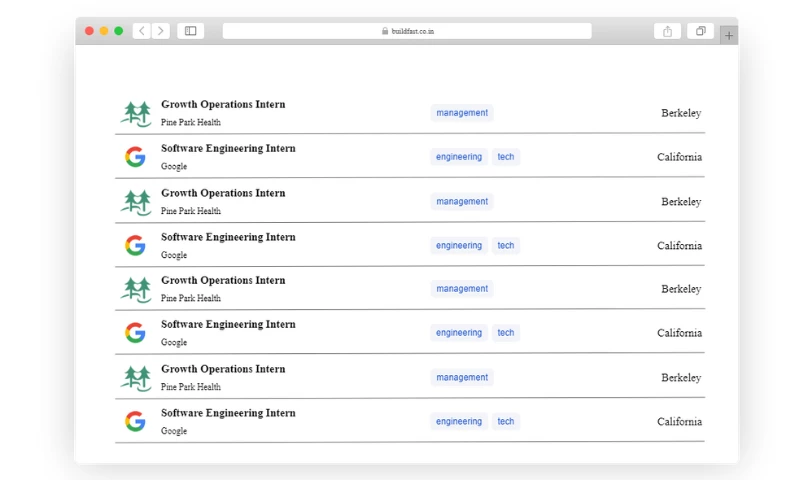Open the first Growth Operations Intern listing
This screenshot has width=800, height=480.
[223, 104]
